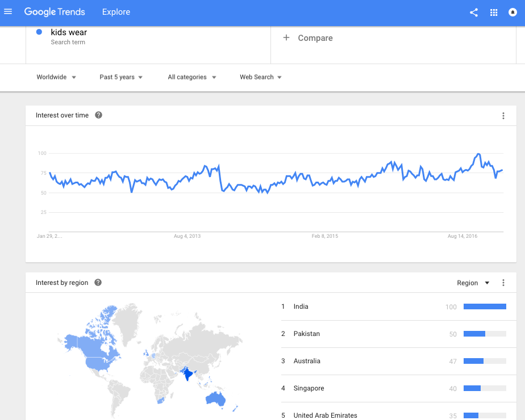Screen dimensions: 525x420
Task: Click the Google Trends logo
Action: 55,12
